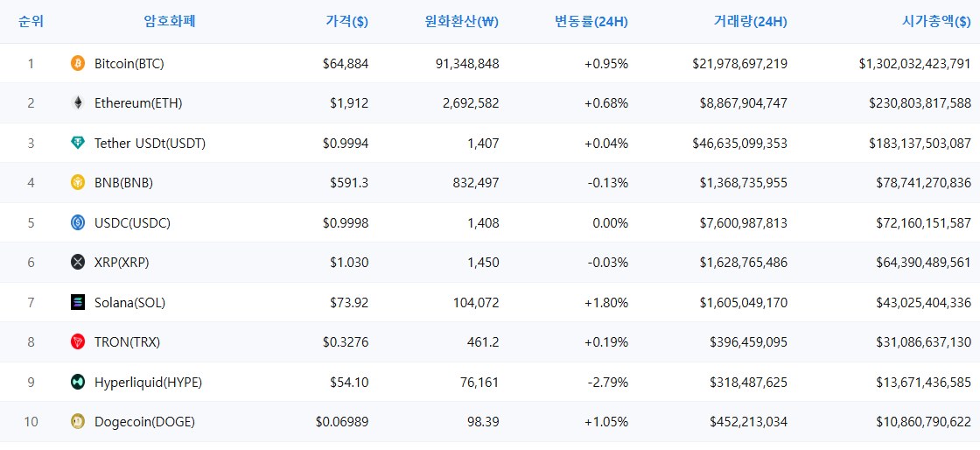980x450 pixels.
Task: Sort by 암호화폐 column header
Action: 170,21
